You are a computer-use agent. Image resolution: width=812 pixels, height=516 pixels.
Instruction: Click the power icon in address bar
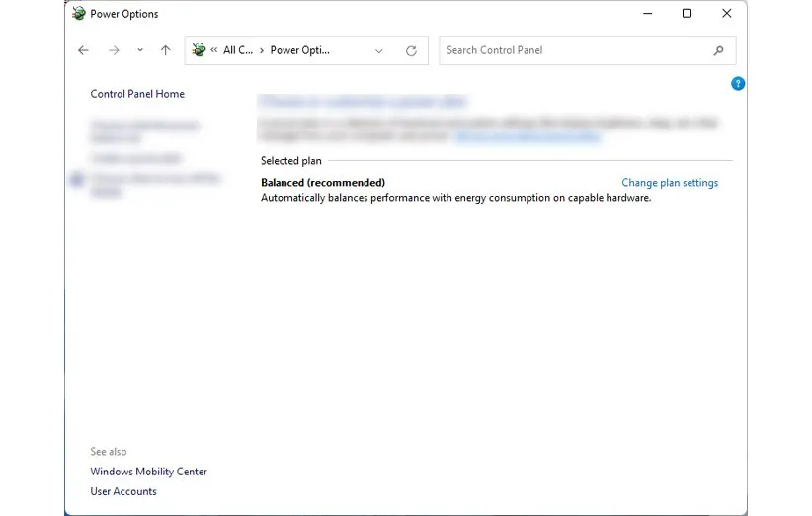pos(199,50)
